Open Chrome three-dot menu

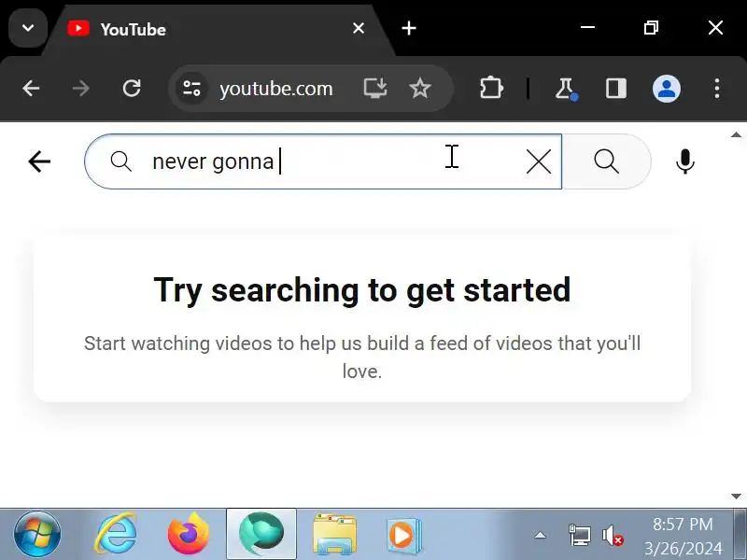point(717,89)
